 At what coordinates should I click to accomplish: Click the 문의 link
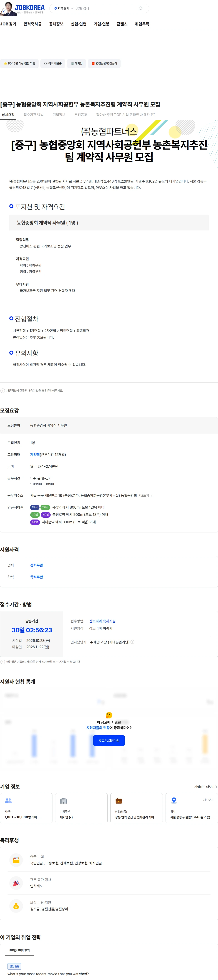50,391
